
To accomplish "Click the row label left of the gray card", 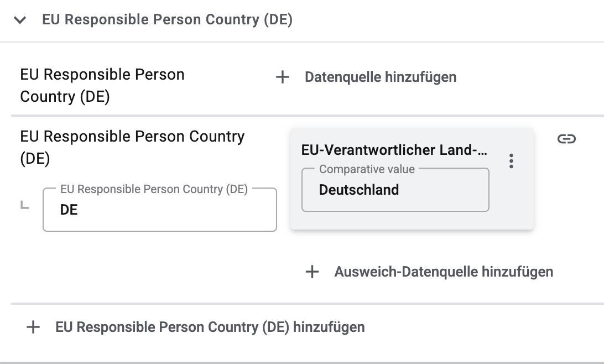I will (x=132, y=147).
